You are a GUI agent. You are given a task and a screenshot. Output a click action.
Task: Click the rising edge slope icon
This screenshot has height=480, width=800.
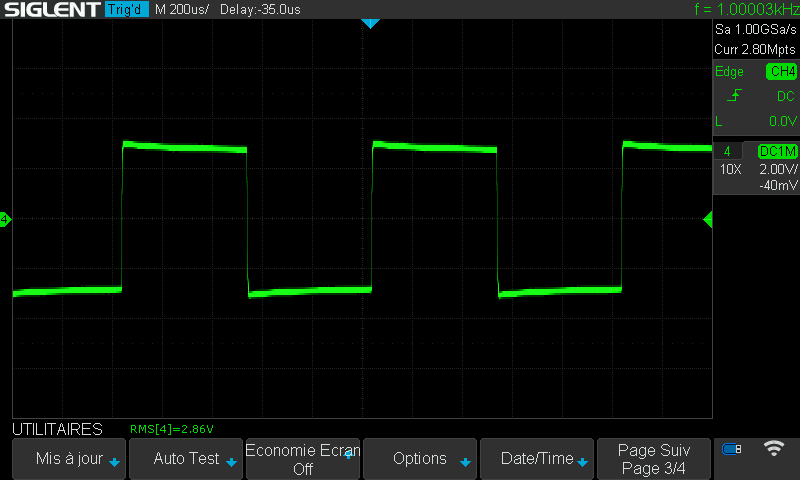(x=735, y=96)
